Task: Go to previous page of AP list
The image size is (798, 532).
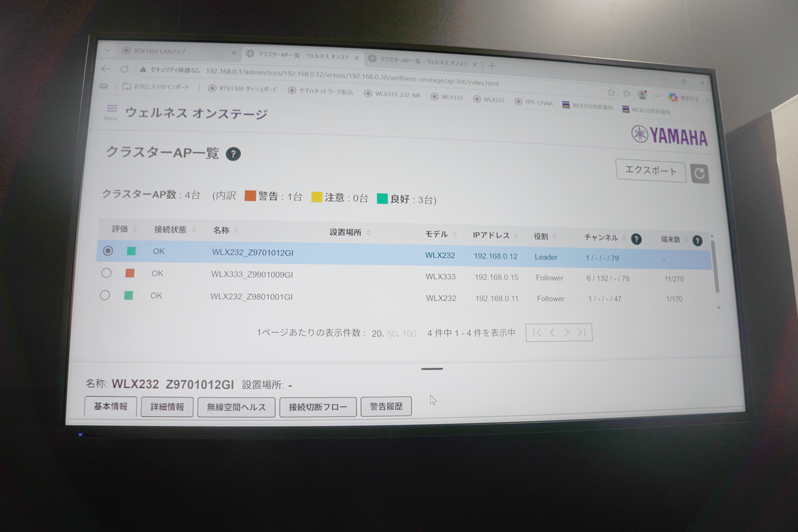Action: [552, 332]
